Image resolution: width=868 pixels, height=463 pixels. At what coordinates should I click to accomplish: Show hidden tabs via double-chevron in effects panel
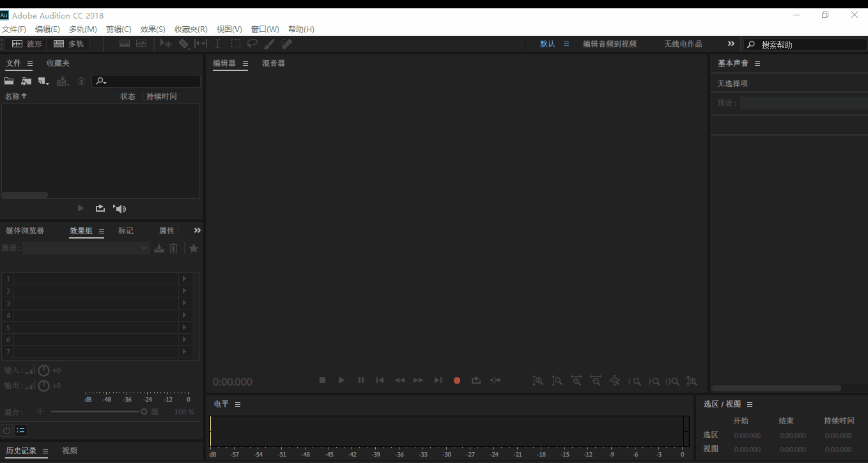(x=198, y=230)
